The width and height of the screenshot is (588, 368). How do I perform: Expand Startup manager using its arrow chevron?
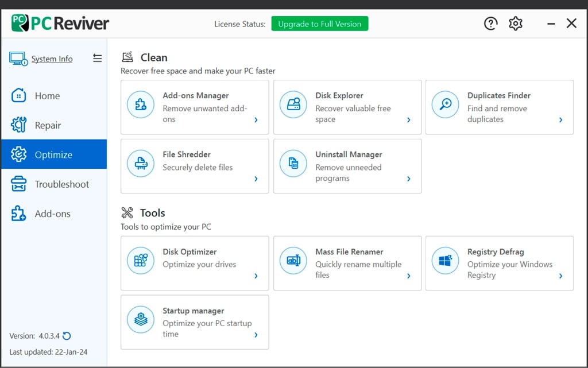[x=256, y=335]
